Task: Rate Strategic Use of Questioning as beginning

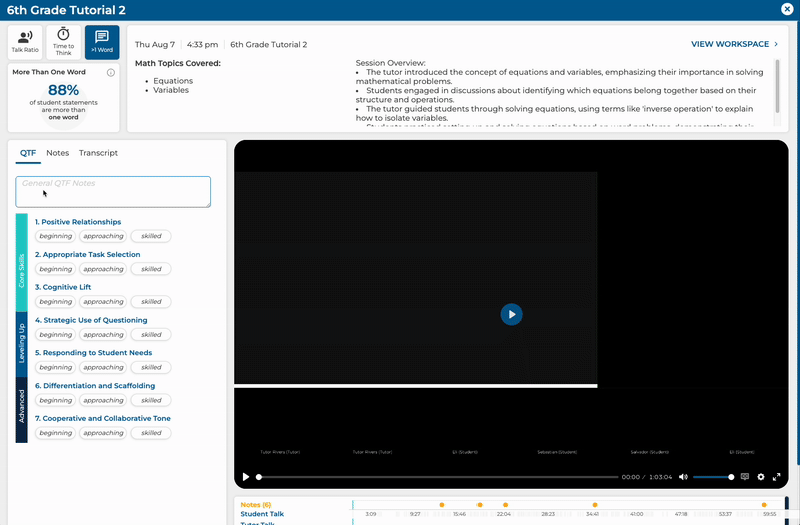Action: [56, 335]
